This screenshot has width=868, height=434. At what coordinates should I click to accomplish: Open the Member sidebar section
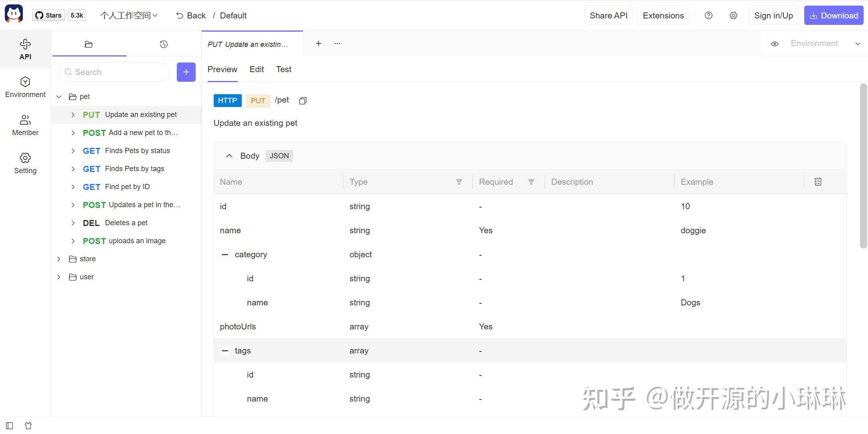point(25,125)
